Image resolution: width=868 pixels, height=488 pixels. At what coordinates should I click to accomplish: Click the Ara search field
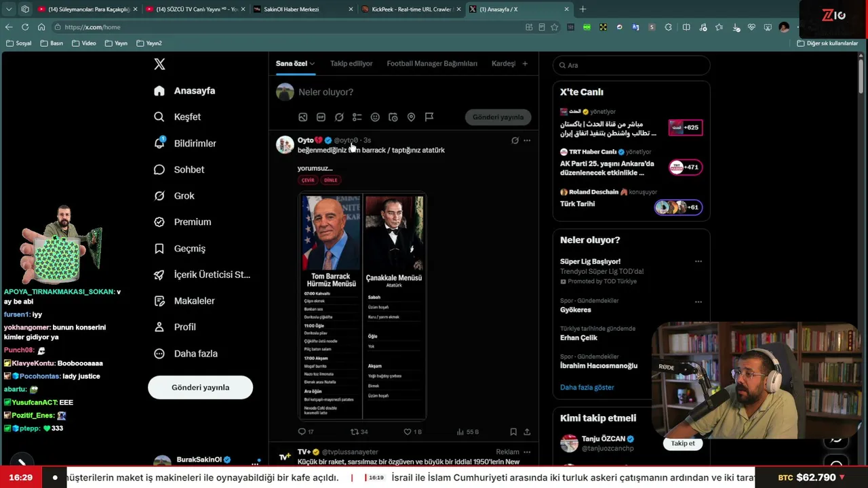(631, 65)
